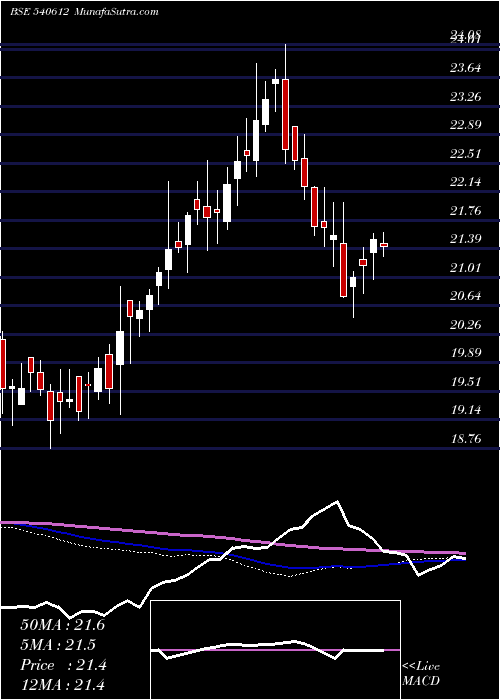The image size is (500, 700).
Task: Select the 22.51 price axis label
Action: click(x=466, y=154)
